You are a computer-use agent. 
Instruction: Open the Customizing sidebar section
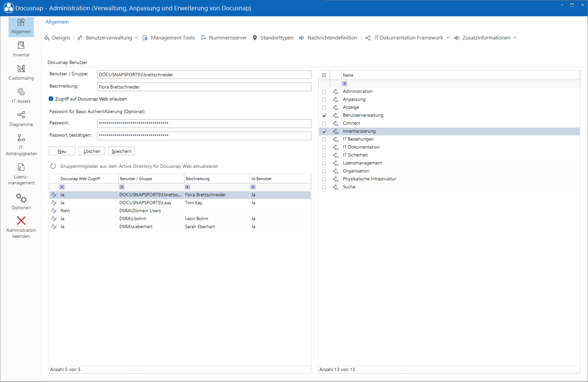tap(21, 72)
